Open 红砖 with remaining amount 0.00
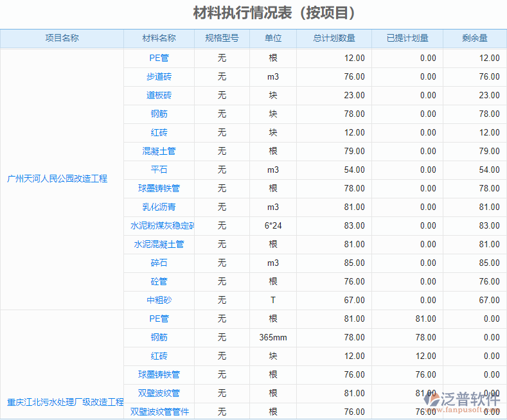507x420 pixels. [x=159, y=356]
